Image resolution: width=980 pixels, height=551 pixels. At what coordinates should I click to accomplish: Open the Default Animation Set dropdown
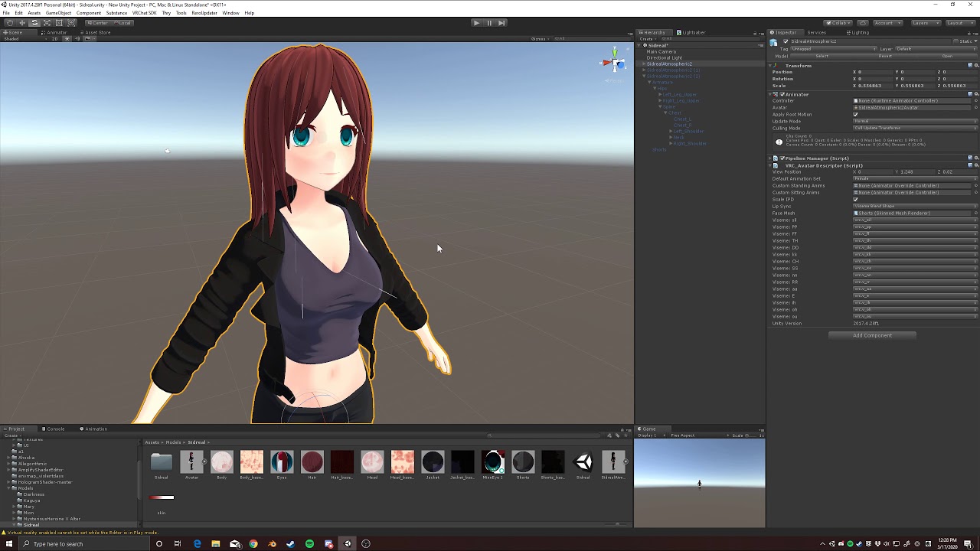point(915,179)
